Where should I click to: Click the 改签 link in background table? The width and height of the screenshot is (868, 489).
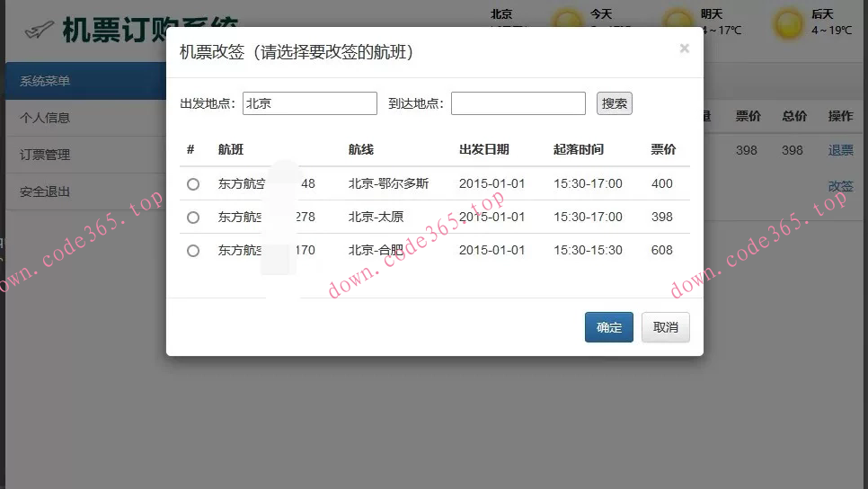840,186
